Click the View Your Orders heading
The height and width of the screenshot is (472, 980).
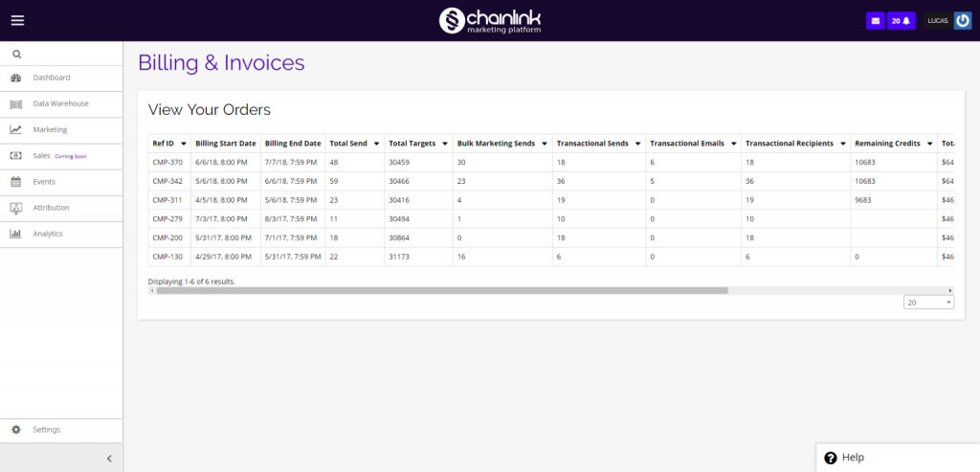(210, 110)
